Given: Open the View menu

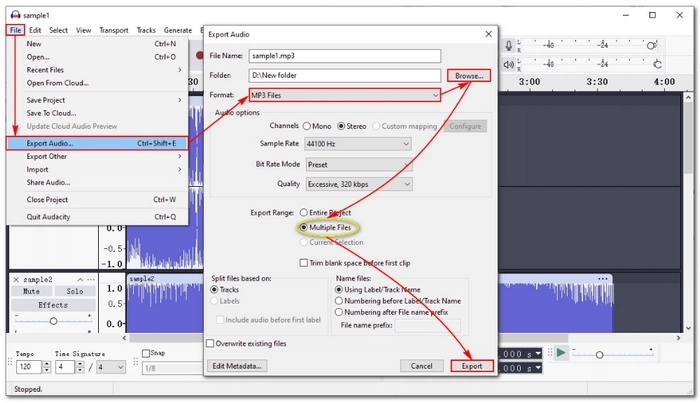Looking at the screenshot, I should click(x=83, y=30).
